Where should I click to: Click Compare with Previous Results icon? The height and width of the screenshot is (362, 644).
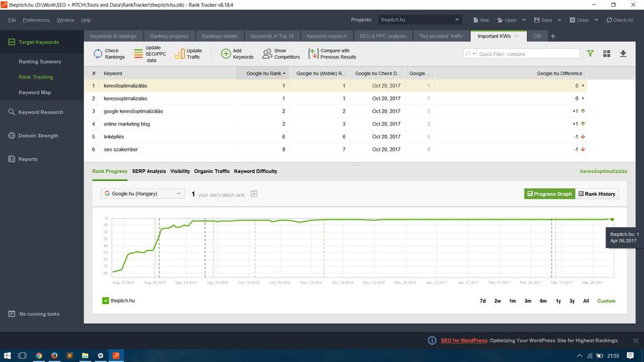(x=313, y=54)
